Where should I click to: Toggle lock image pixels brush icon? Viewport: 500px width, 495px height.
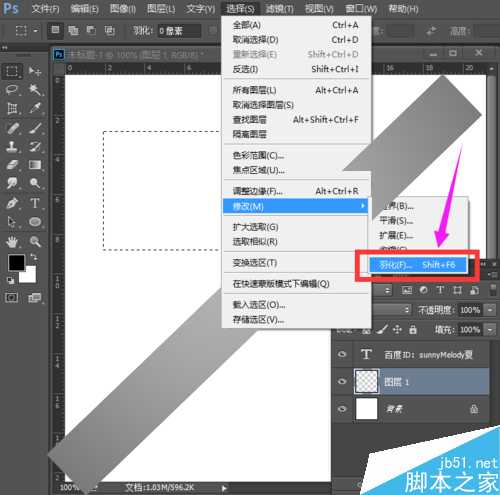(x=382, y=330)
